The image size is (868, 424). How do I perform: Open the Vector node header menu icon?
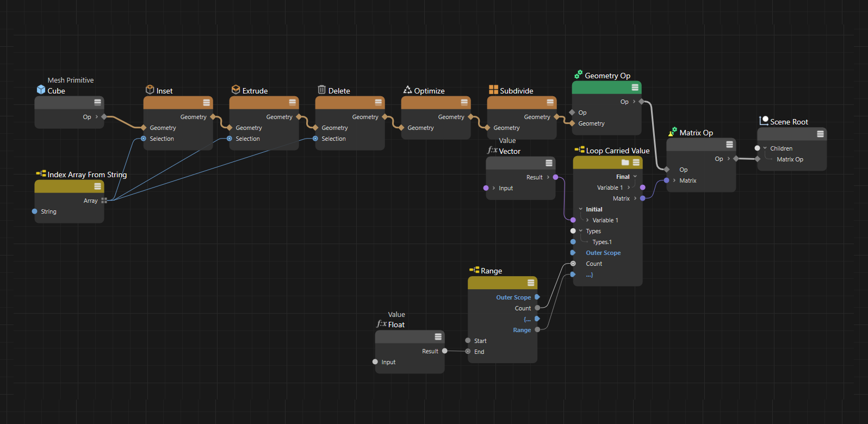click(549, 163)
